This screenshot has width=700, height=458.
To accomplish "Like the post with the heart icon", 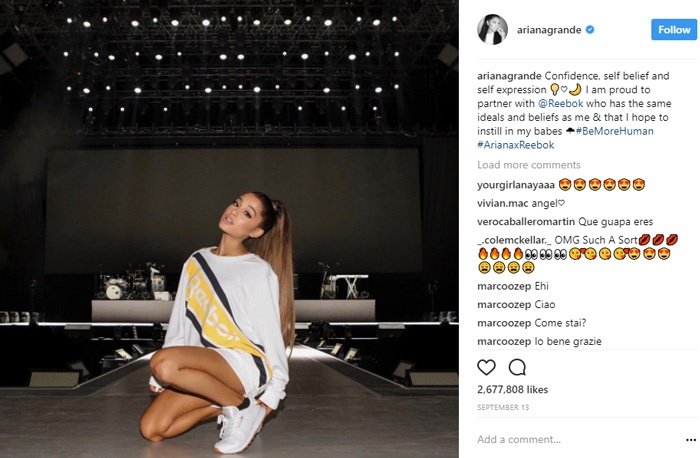I will 486,367.
